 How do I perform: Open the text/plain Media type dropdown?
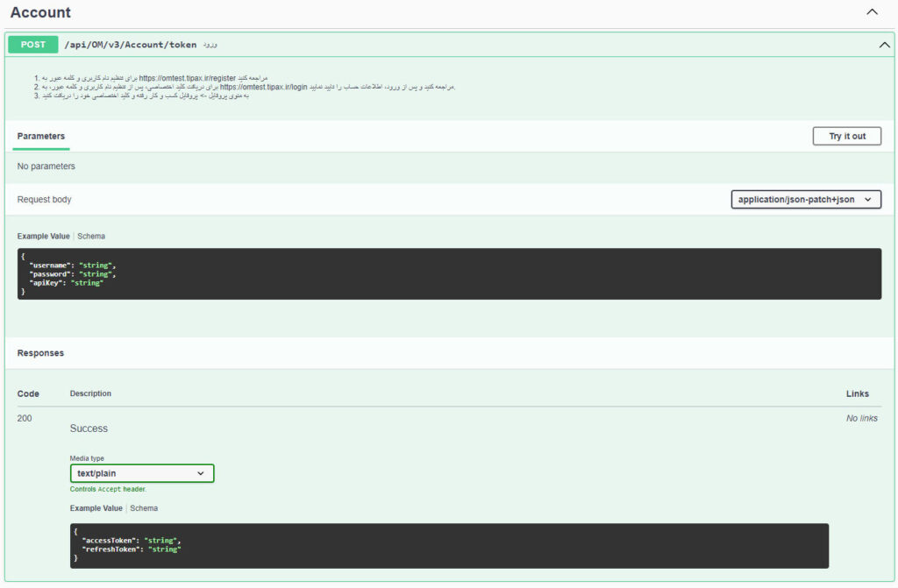click(142, 473)
